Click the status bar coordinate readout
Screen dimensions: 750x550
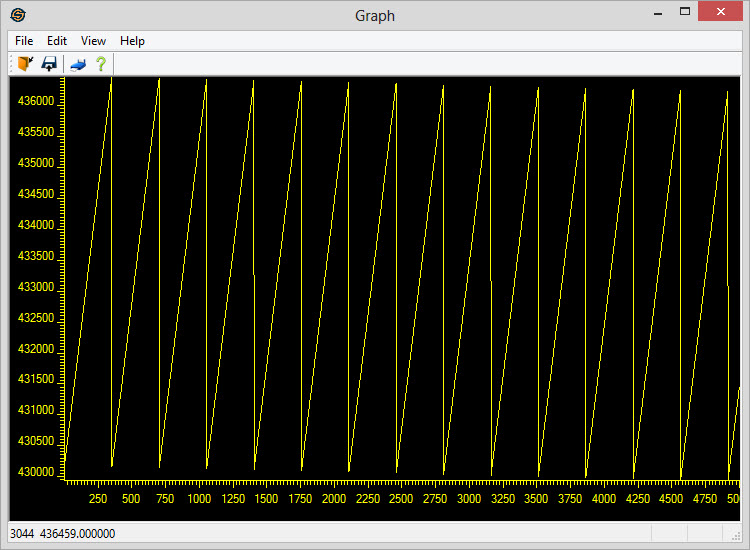tap(62, 534)
